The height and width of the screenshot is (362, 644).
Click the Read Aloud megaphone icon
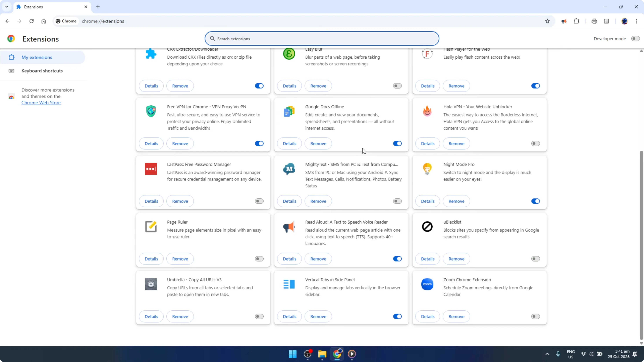point(289,227)
